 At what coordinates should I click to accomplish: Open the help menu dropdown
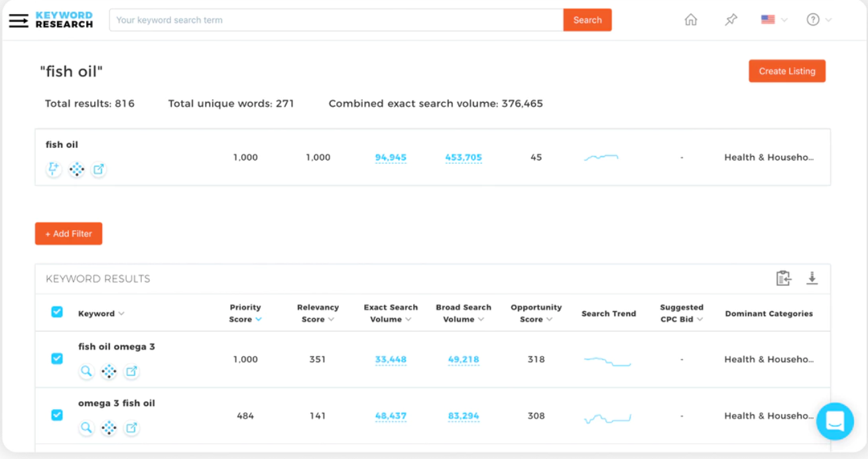point(818,20)
